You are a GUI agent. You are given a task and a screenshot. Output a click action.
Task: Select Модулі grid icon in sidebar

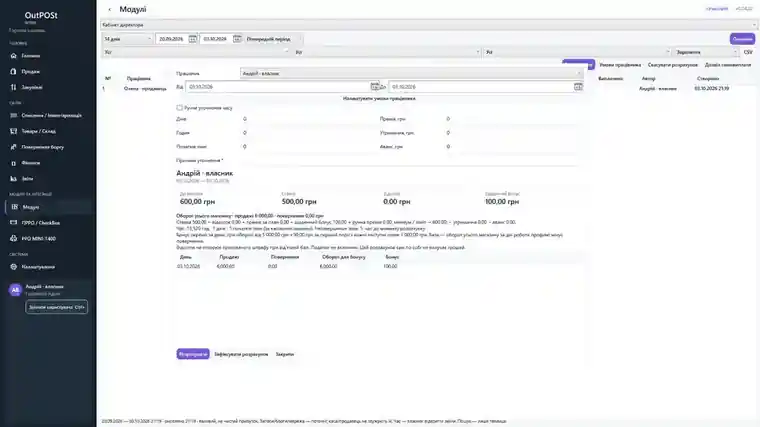click(x=15, y=207)
